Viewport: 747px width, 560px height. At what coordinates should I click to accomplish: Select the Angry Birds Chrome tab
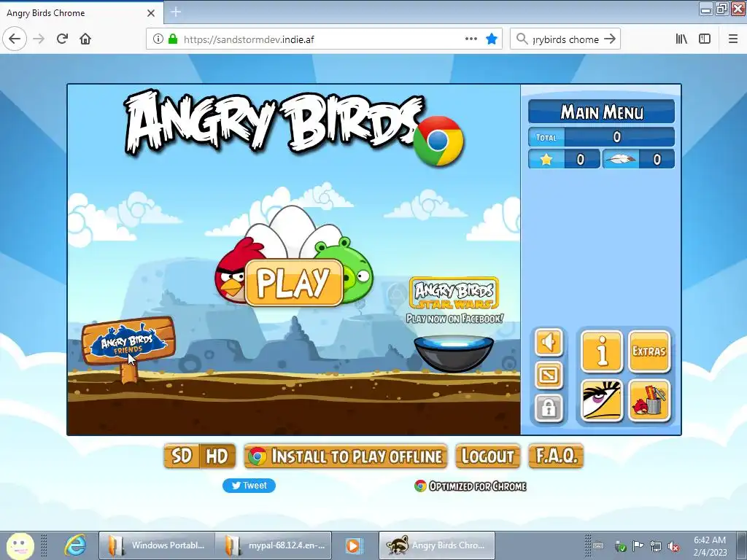point(80,13)
